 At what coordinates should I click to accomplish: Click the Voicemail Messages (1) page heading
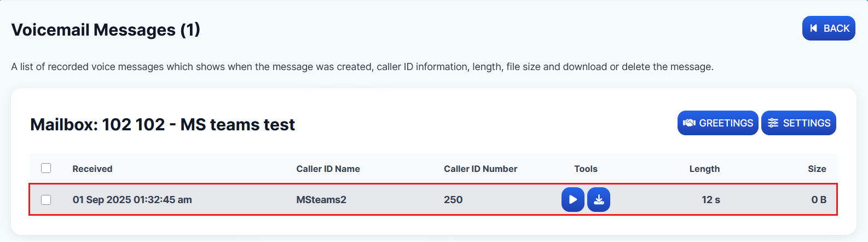tap(106, 30)
